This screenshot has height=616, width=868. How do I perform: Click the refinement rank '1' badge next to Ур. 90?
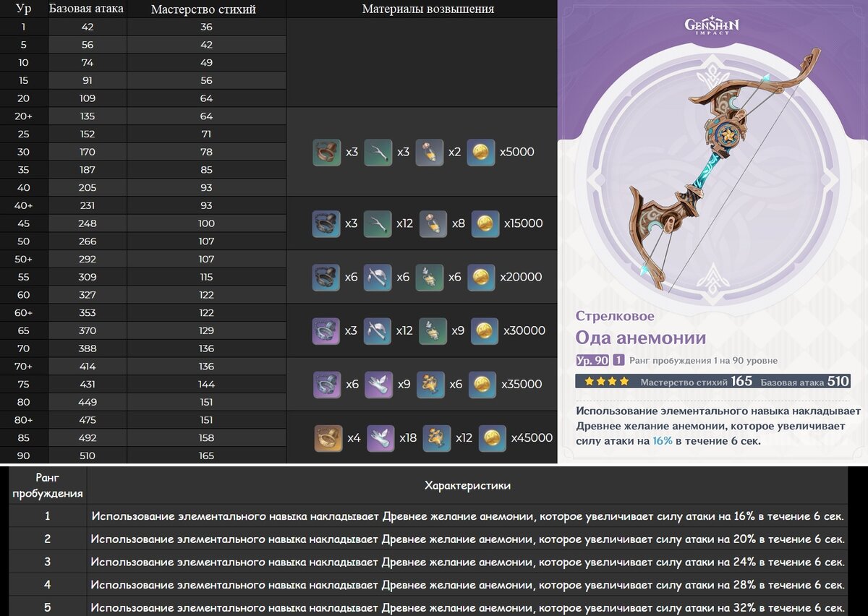click(x=619, y=361)
